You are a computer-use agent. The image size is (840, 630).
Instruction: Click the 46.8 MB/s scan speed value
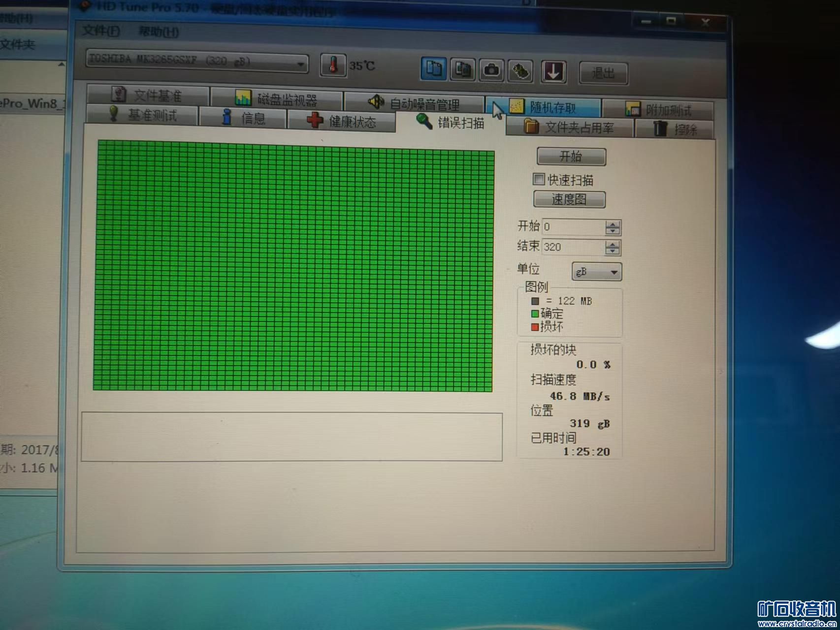coord(580,396)
